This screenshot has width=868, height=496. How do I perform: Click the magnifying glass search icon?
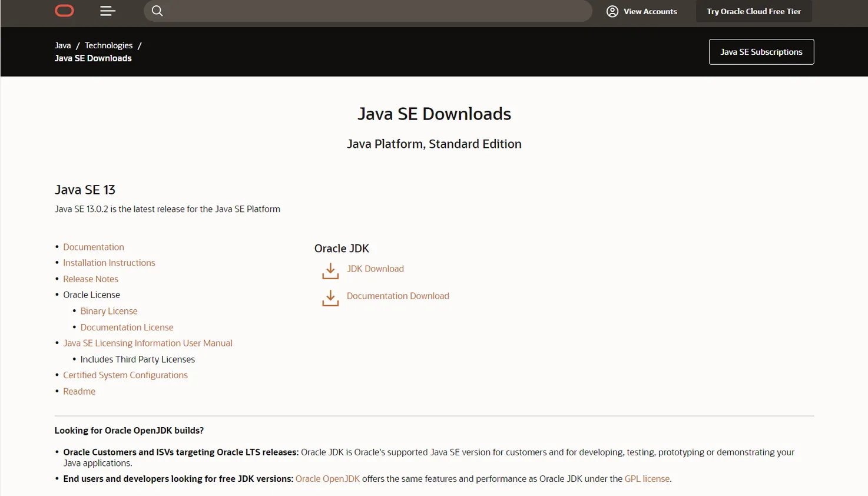[x=157, y=11]
